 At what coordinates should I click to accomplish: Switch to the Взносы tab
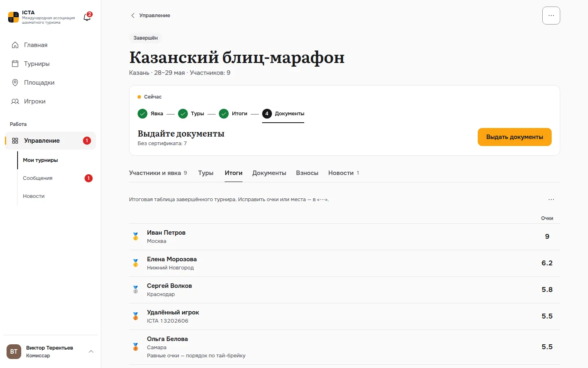click(307, 173)
